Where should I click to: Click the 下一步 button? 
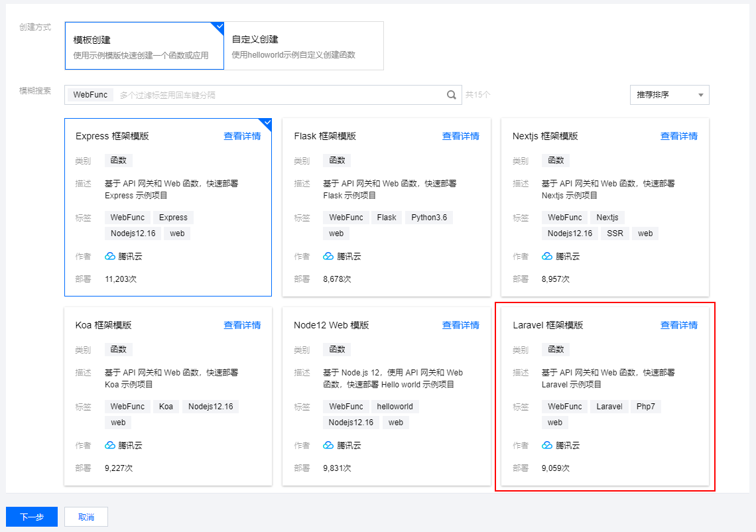click(31, 516)
